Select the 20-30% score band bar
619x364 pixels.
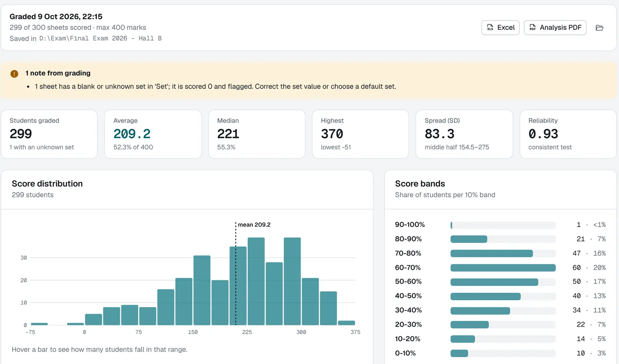pyautogui.click(x=503, y=325)
